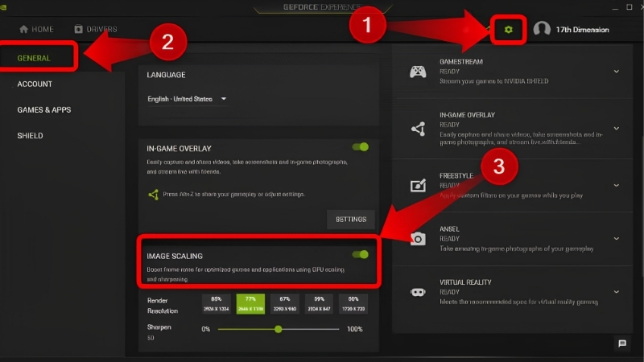Select the 77% render resolution option

coord(250,304)
